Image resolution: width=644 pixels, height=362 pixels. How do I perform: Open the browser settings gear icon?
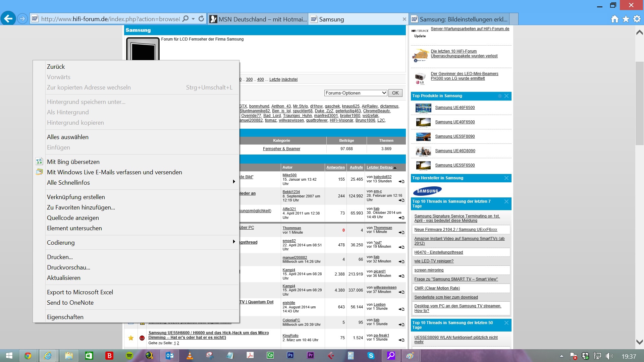coord(637,19)
